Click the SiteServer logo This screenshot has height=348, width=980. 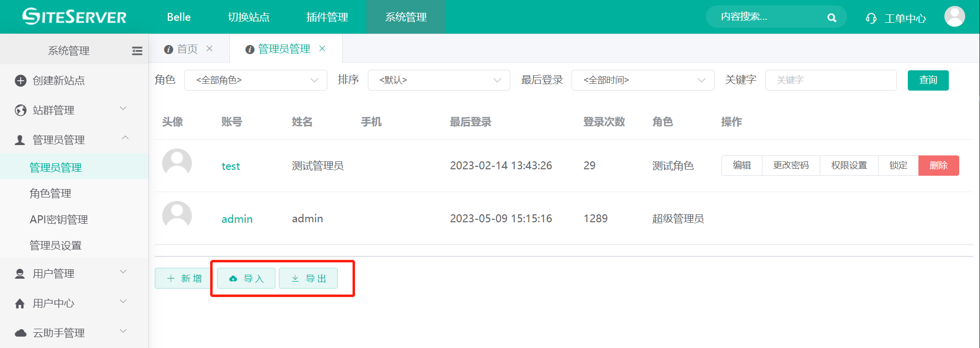(x=74, y=16)
